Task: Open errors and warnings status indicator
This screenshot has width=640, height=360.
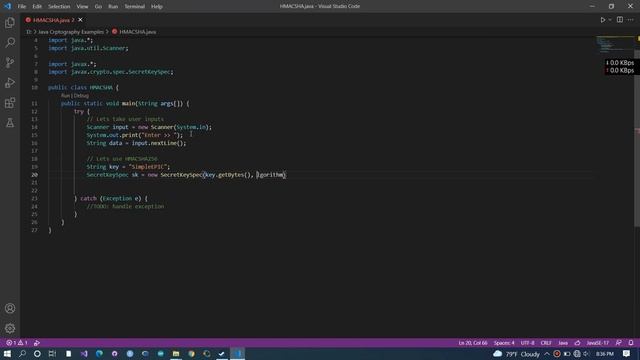Action: tap(17, 343)
